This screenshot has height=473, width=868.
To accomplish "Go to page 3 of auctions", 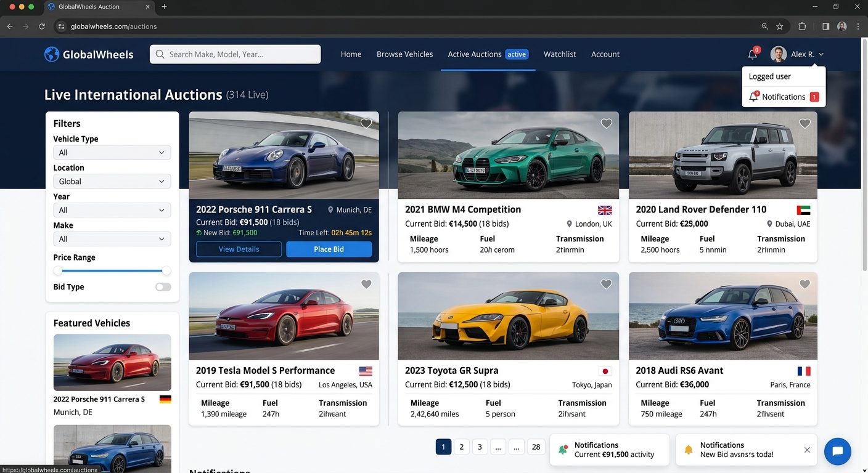I will coord(480,447).
